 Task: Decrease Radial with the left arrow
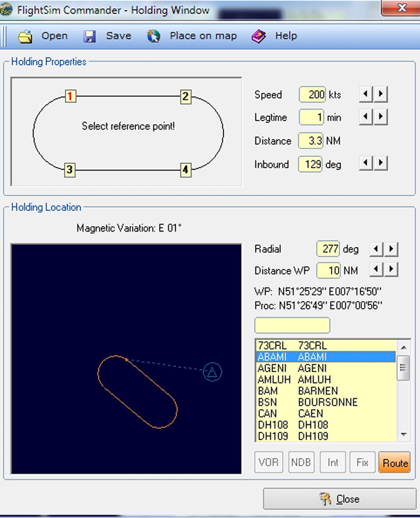[376, 249]
